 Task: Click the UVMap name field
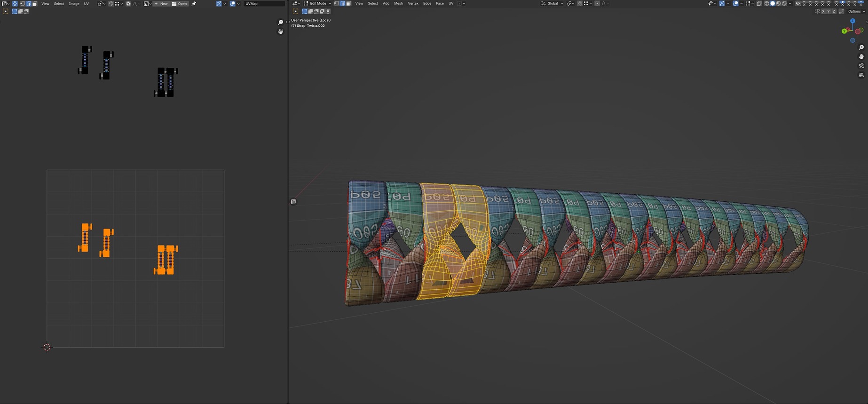coord(263,4)
